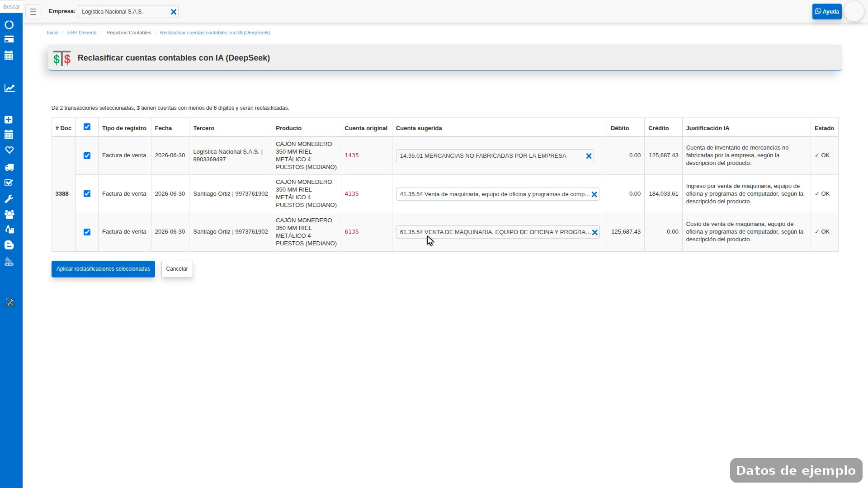The height and width of the screenshot is (488, 868).
Task: Click the dollar signs page title icon
Action: pos(62,58)
